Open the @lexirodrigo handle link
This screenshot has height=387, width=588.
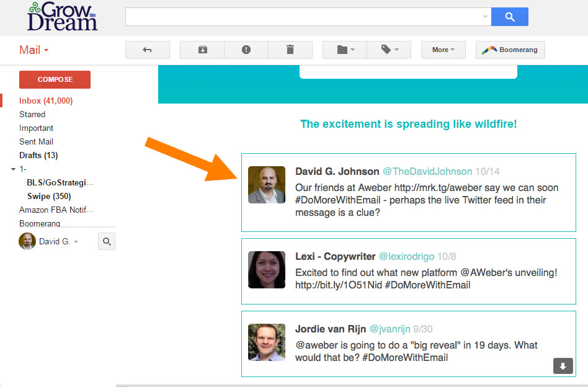click(x=406, y=257)
